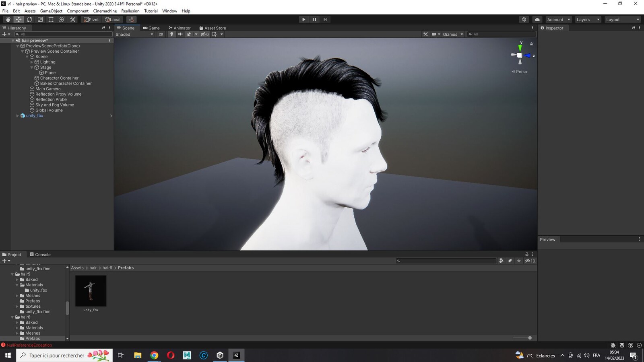Select the Transform tool
The width and height of the screenshot is (644, 362).
(62, 19)
